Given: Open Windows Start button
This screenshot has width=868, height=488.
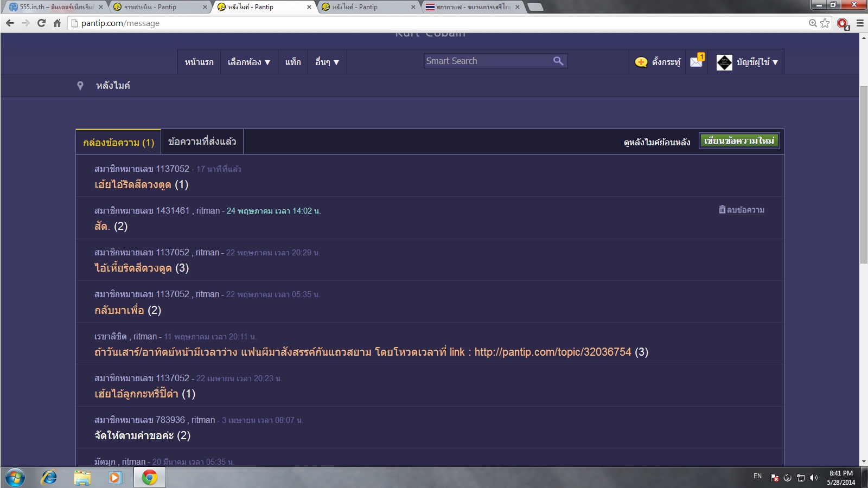Looking at the screenshot, I should coord(15,478).
